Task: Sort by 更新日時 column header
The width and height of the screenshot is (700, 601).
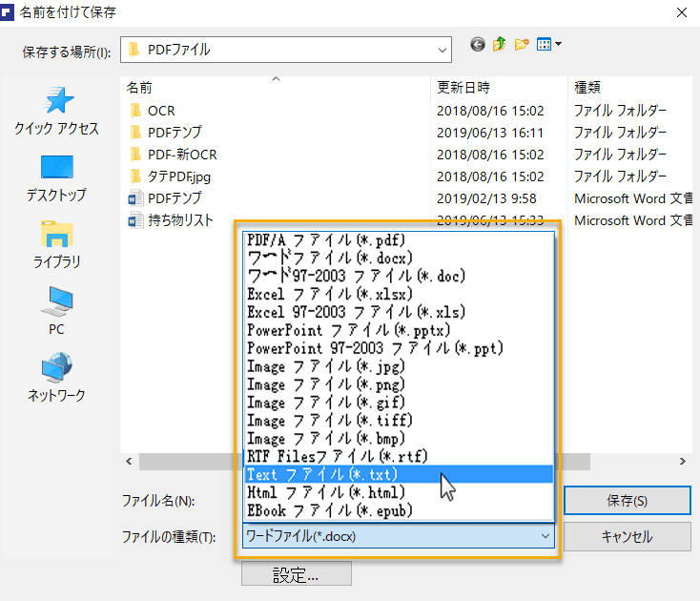Action: [x=499, y=87]
